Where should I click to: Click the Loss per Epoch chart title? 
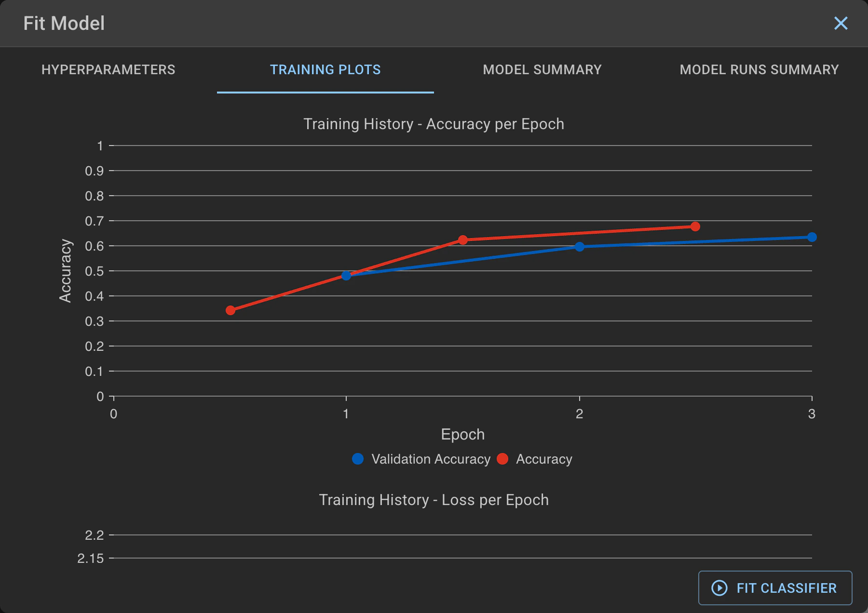pyautogui.click(x=434, y=500)
